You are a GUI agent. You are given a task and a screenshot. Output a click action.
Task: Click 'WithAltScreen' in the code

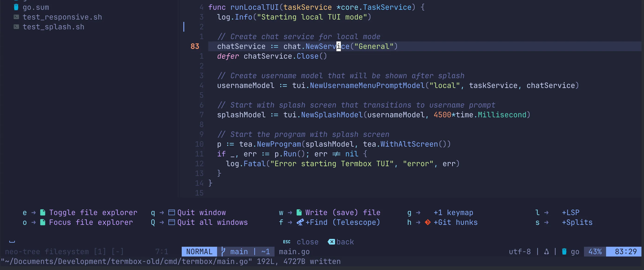coord(409,144)
